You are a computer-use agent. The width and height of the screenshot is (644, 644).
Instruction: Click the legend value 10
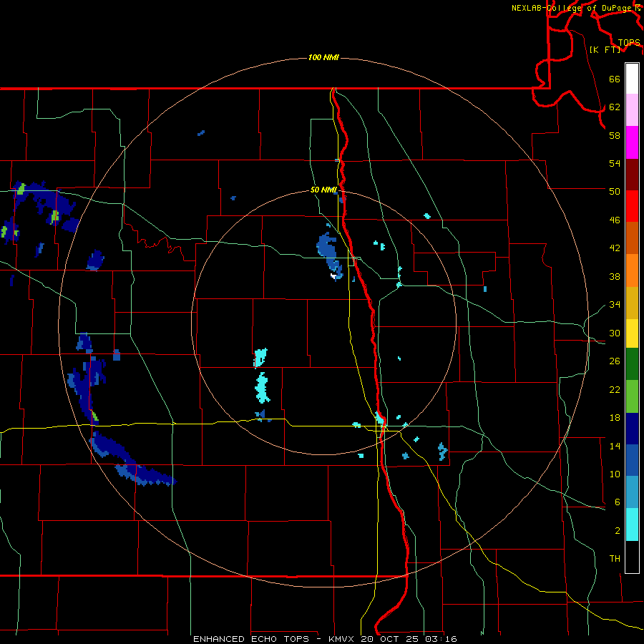615,474
